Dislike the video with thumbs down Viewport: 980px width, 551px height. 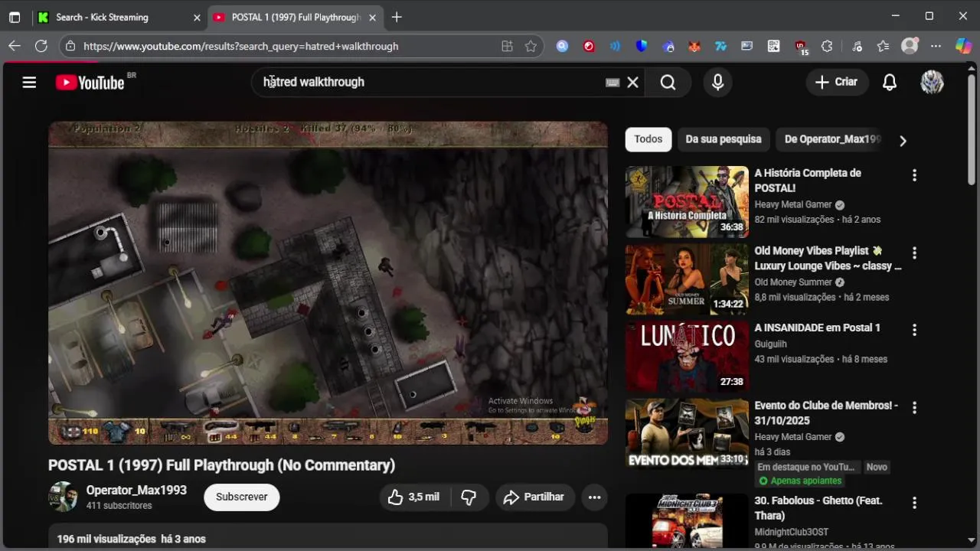tap(469, 497)
